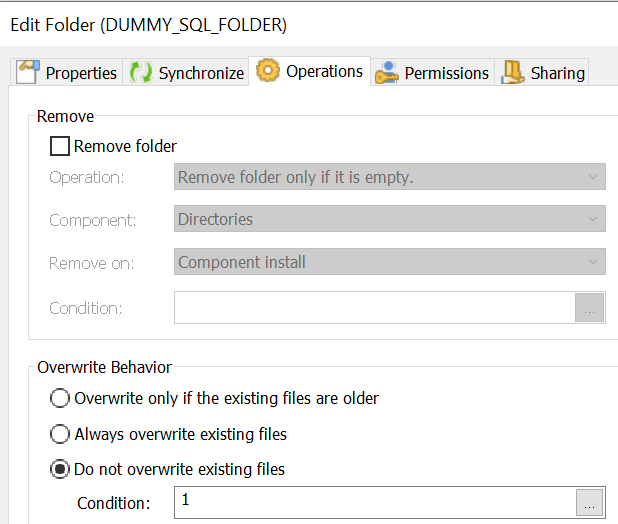The height and width of the screenshot is (524, 618).
Task: Open the Component Directories dropdown
Action: pos(390,219)
